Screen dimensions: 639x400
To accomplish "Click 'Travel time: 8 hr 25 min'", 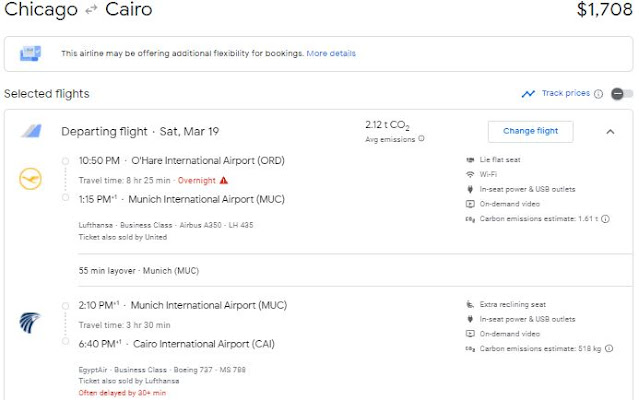I will pos(124,180).
